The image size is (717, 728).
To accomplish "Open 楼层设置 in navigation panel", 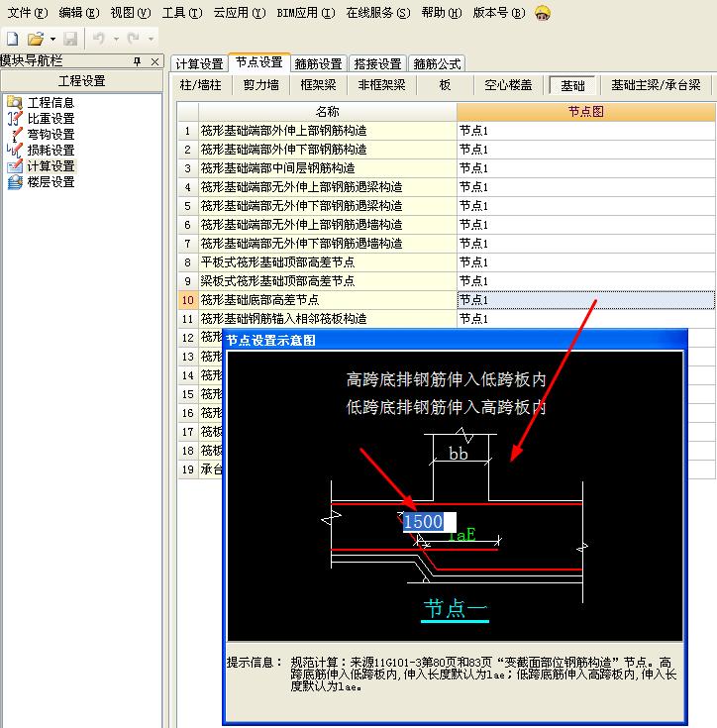I will 51,182.
